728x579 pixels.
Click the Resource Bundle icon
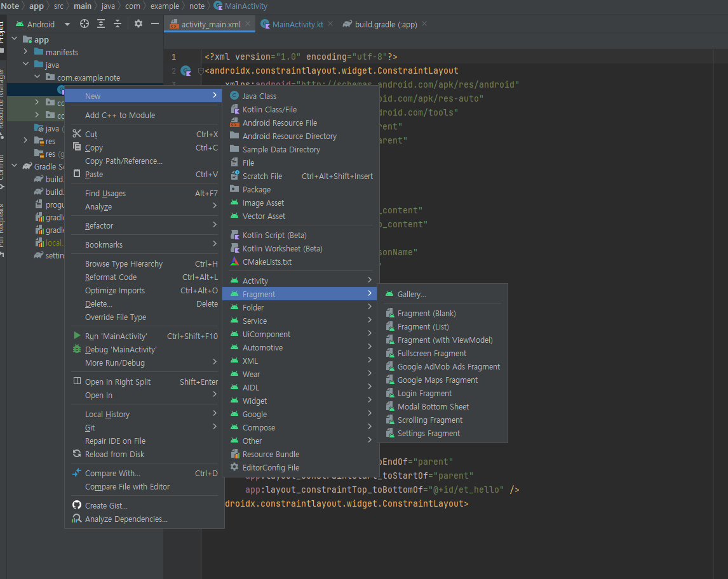click(234, 454)
